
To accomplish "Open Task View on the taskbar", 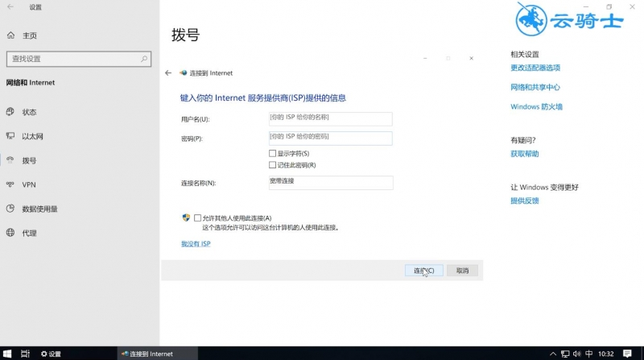I will tap(25, 354).
